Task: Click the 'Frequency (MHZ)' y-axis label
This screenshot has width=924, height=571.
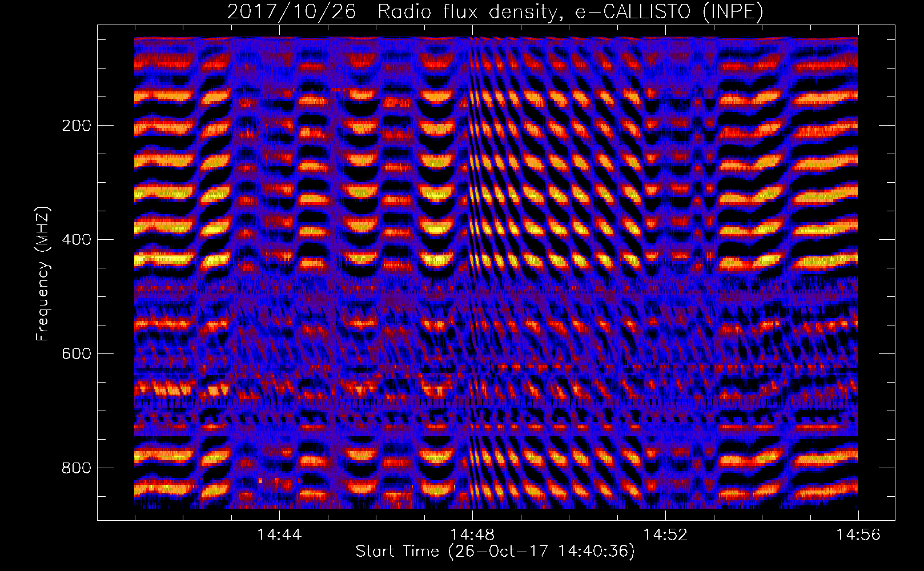Action: [x=43, y=274]
